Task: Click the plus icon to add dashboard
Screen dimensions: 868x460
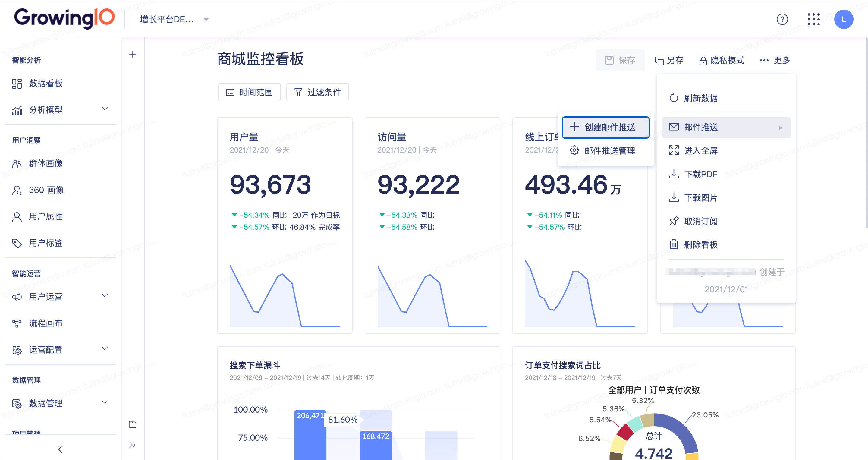Action: [132, 54]
